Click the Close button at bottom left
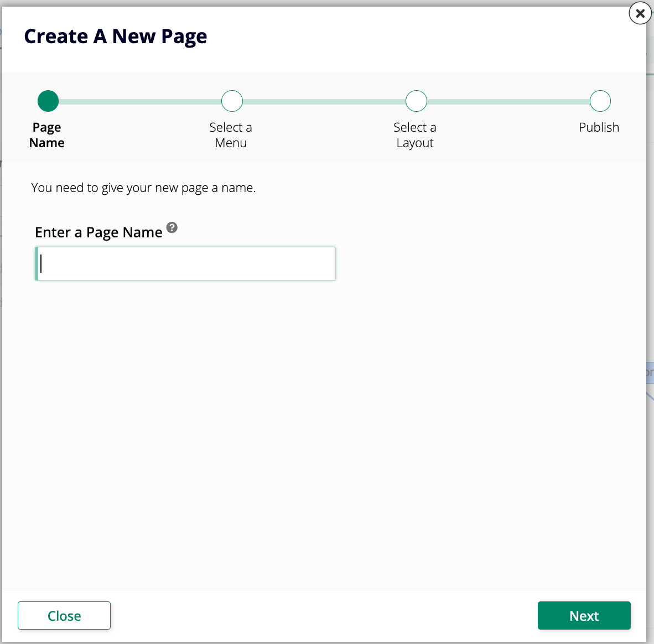This screenshot has width=654, height=644. pos(64,615)
